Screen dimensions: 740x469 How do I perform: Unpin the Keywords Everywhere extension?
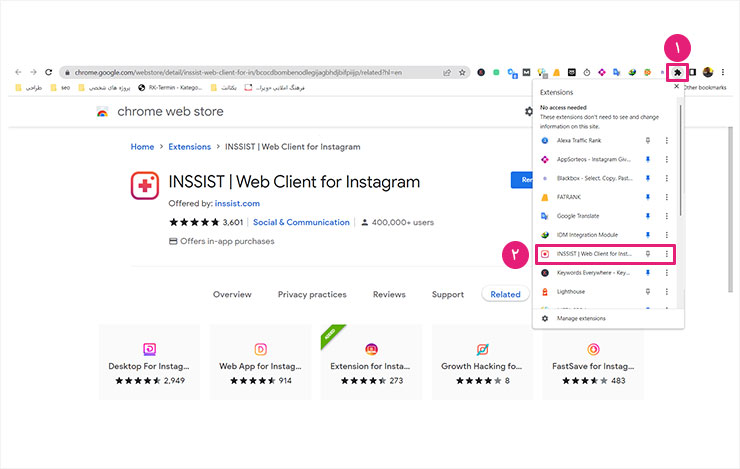[x=648, y=273]
